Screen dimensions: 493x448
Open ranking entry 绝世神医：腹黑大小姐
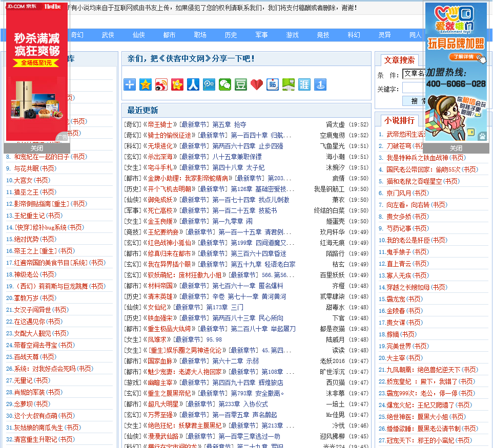tap(417, 417)
